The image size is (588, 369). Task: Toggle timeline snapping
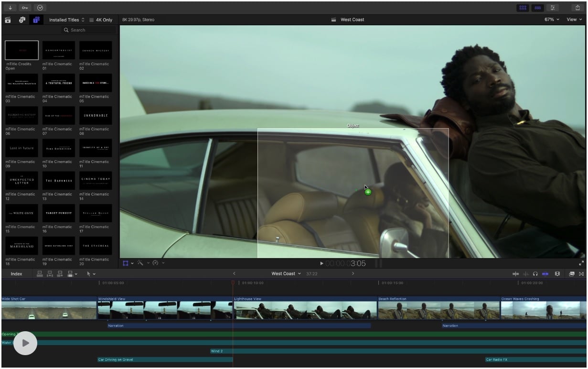(545, 274)
